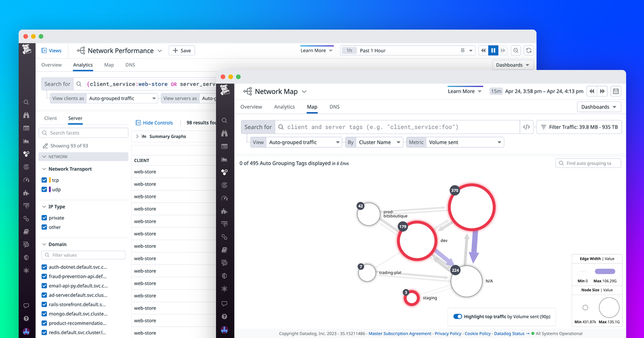
Task: Open search icon in Network Map sidebar
Action: [x=225, y=121]
